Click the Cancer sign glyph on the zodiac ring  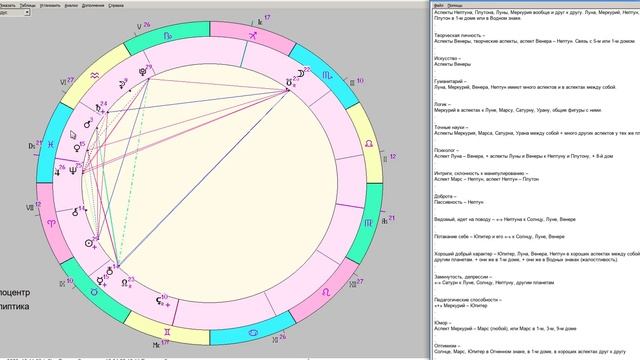[x=253, y=333]
